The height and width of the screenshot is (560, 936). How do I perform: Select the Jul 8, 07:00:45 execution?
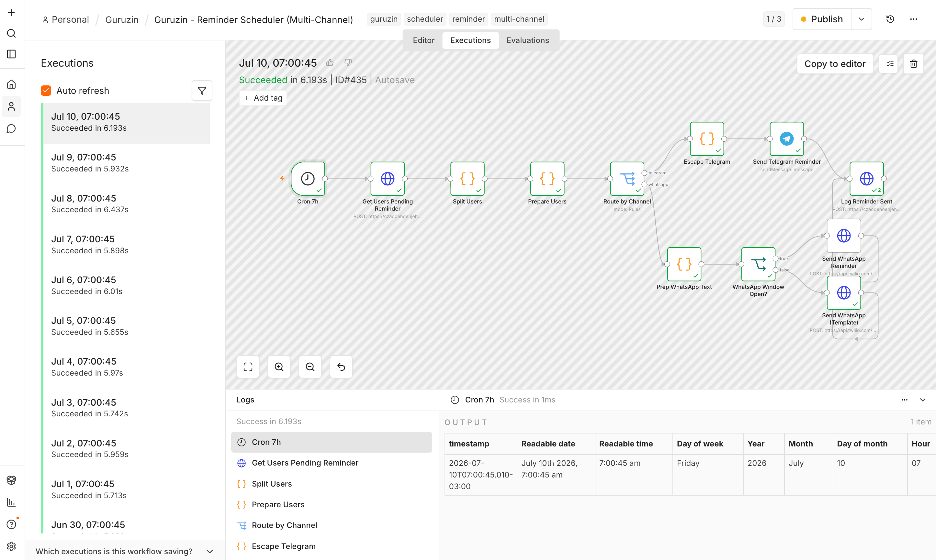click(127, 204)
